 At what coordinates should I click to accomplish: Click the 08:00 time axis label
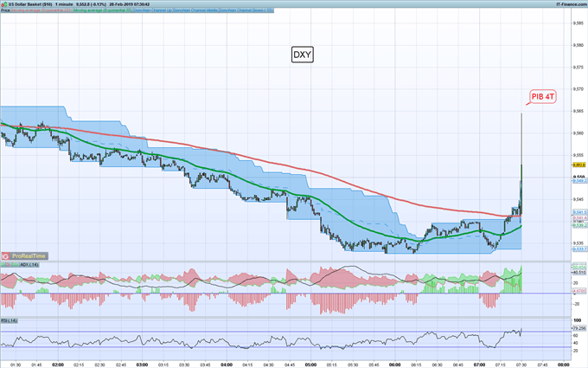[564, 365]
